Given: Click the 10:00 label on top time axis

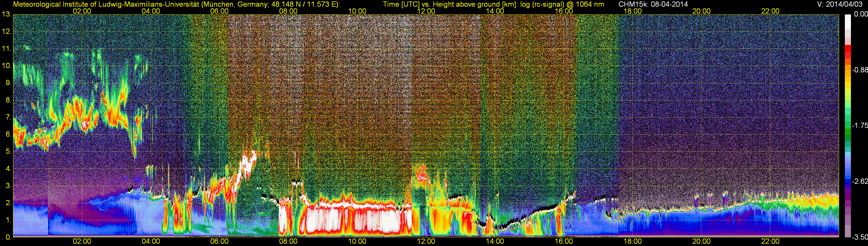Looking at the screenshot, I should click(357, 11).
